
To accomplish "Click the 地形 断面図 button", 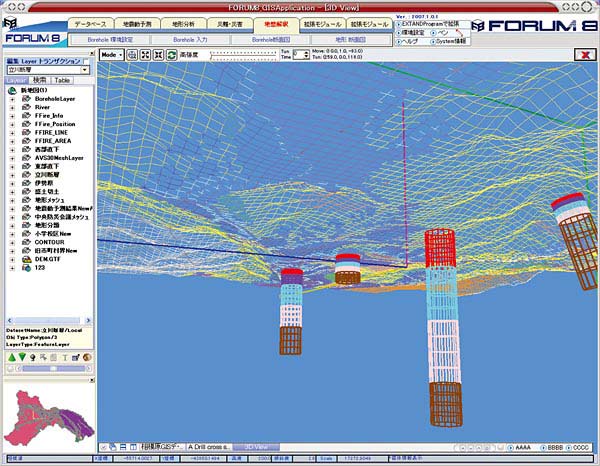I will pyautogui.click(x=351, y=39).
